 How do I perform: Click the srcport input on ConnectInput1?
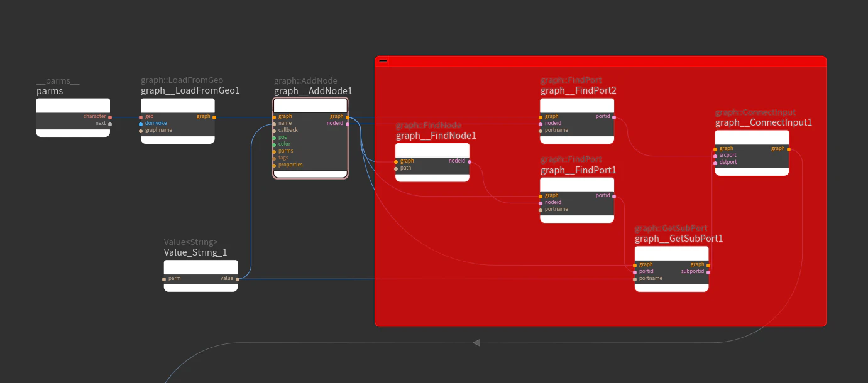pos(715,156)
